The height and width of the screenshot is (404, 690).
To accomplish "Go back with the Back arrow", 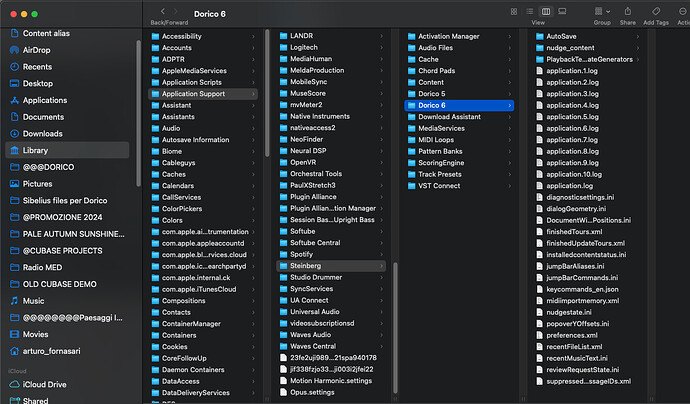I will 163,12.
